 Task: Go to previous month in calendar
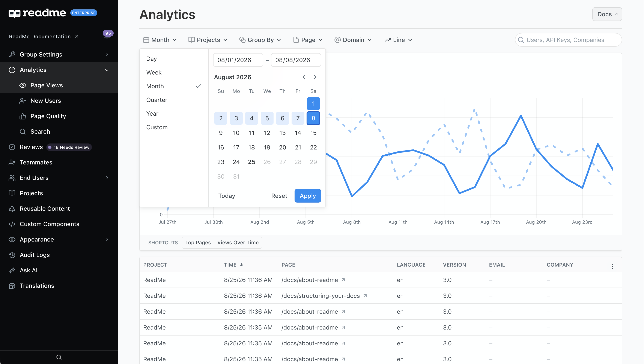coord(304,77)
